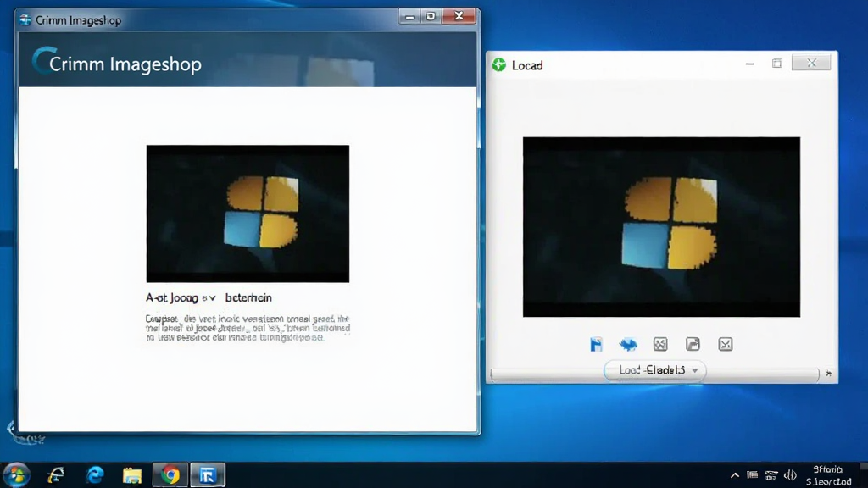Expand the dropdown arrow next to A-ot Jooag
The height and width of the screenshot is (488, 868).
(212, 298)
